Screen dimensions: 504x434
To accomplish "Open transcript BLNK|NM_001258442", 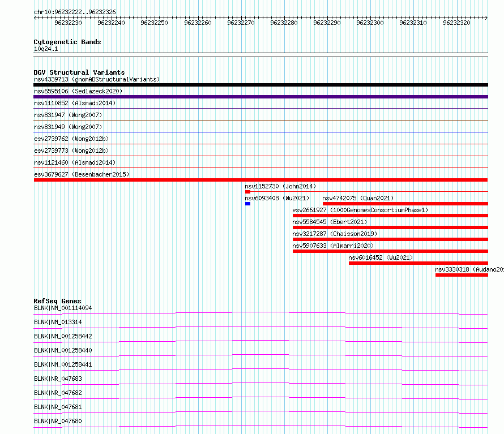I will click(63, 336).
